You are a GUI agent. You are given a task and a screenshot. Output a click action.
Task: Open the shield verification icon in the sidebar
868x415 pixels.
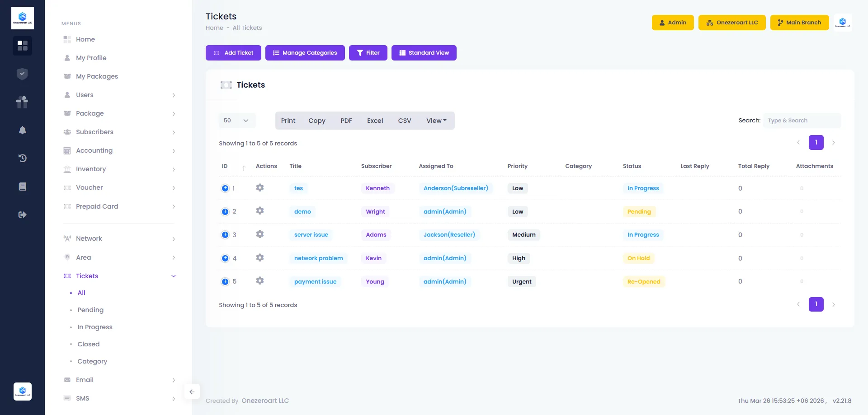pyautogui.click(x=22, y=74)
